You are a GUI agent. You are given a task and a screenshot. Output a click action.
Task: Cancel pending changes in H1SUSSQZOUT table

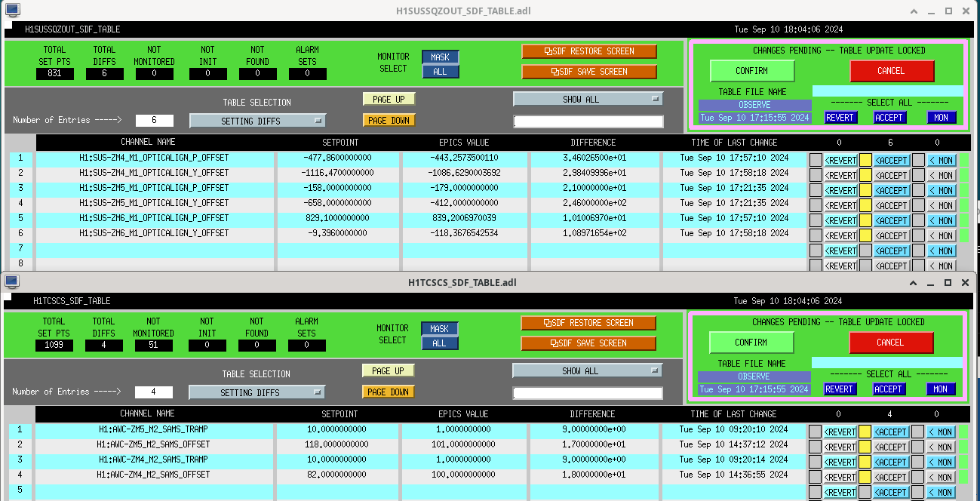(892, 71)
